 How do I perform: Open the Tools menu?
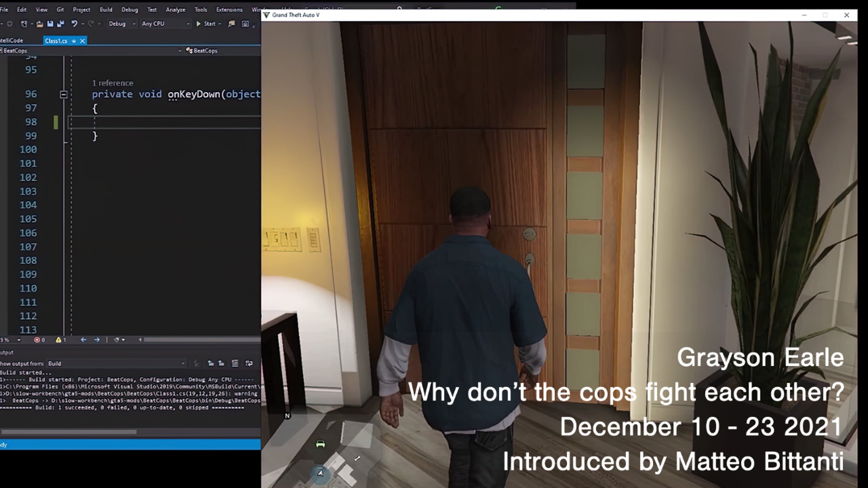click(201, 10)
